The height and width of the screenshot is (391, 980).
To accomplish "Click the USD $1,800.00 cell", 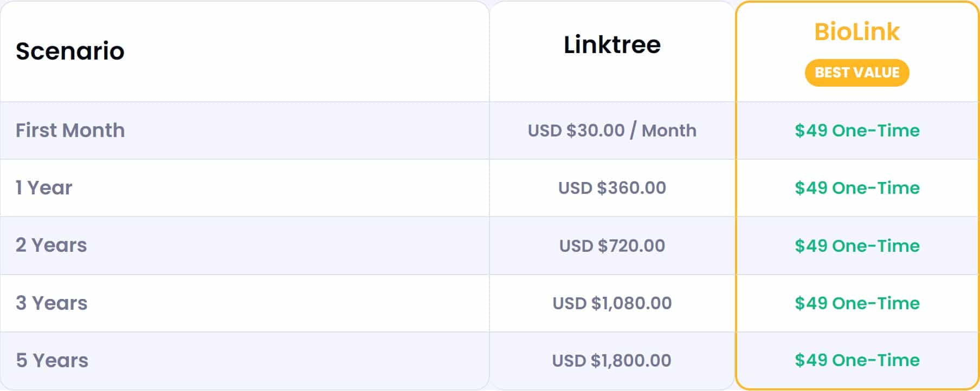I will (x=612, y=361).
